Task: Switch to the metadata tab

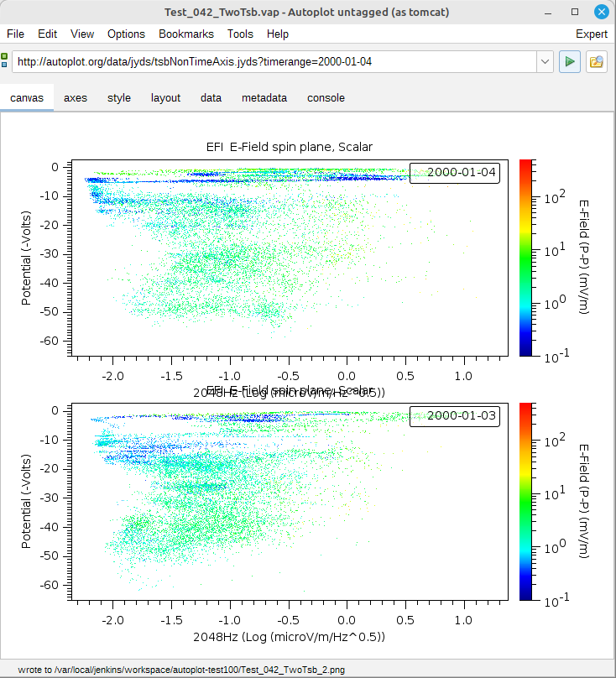Action: (x=264, y=97)
